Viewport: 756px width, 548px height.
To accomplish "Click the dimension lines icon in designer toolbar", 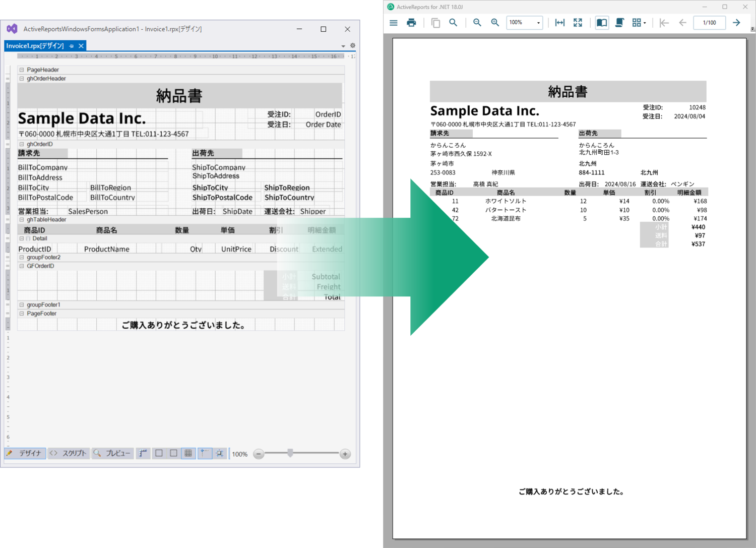I will (143, 453).
